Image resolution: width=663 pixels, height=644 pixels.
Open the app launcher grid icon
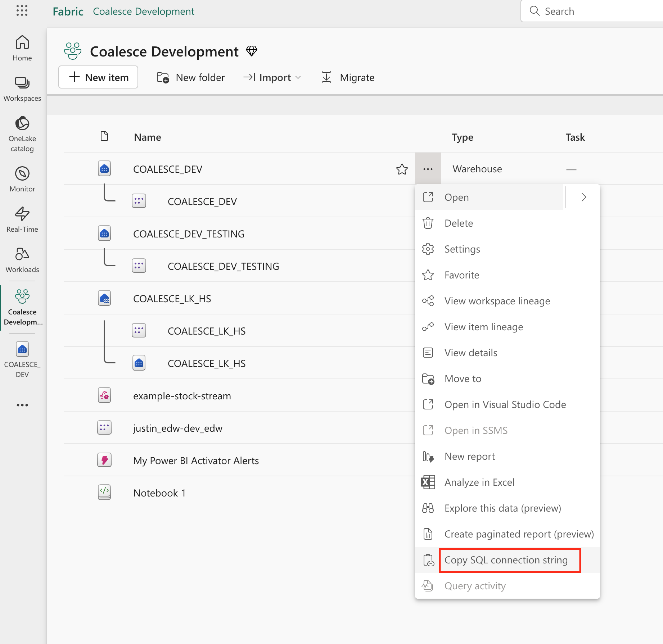22,11
